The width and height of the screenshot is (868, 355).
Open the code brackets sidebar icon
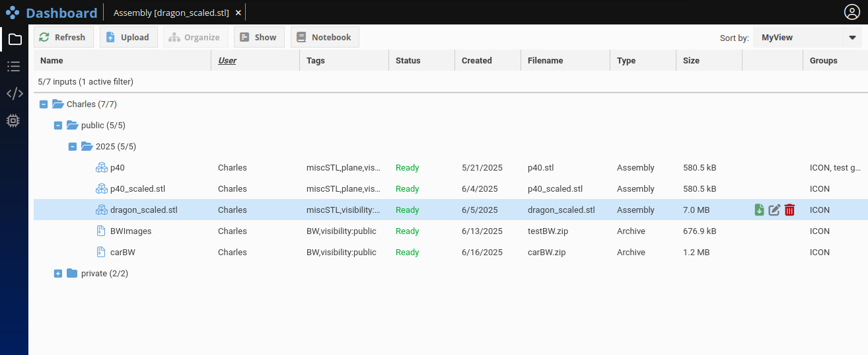pyautogui.click(x=14, y=93)
